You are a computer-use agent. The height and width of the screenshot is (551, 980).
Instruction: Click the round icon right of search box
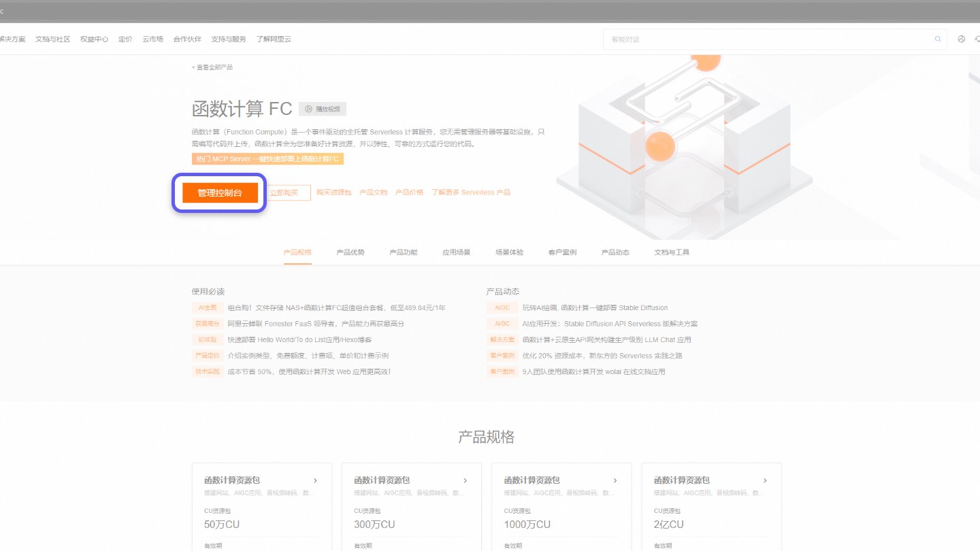[962, 39]
